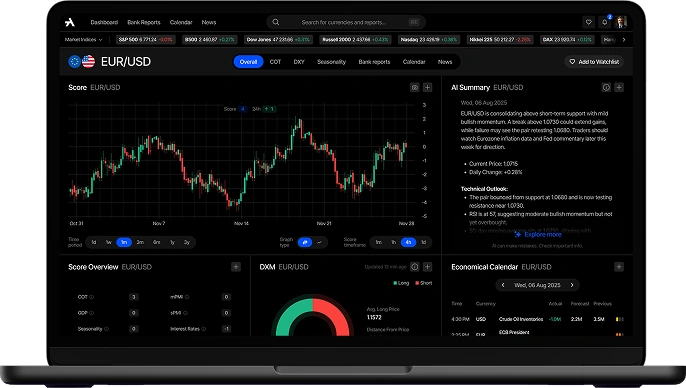Viewport: 686px width, 388px height.
Task: Click the info icon on AI Summary panel
Action: [606, 87]
